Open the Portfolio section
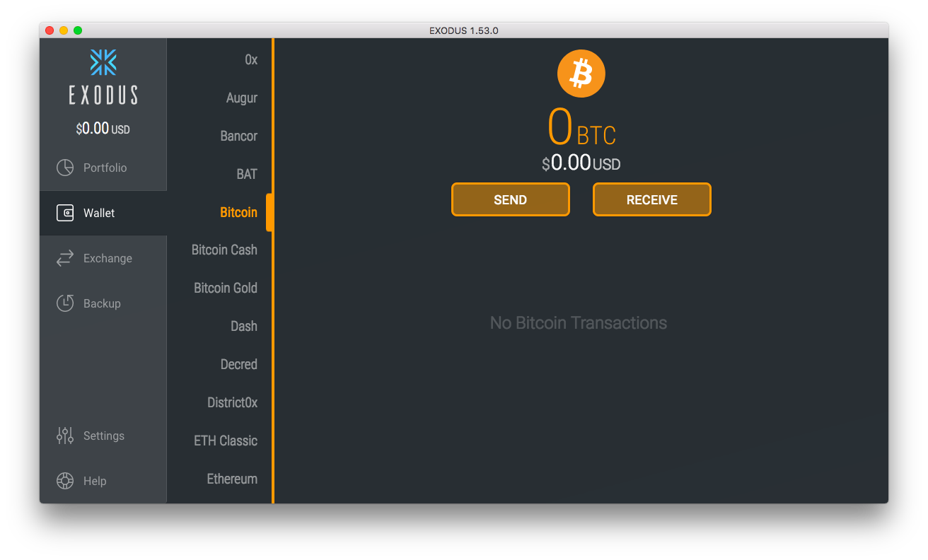This screenshot has height=560, width=928. tap(103, 168)
